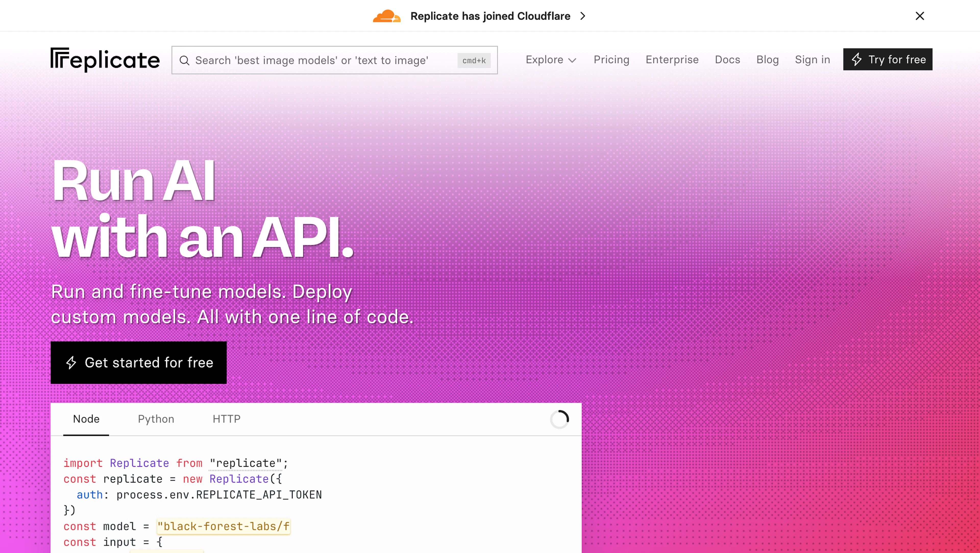The height and width of the screenshot is (553, 980).
Task: Click the Try for free button
Action: pyautogui.click(x=888, y=59)
